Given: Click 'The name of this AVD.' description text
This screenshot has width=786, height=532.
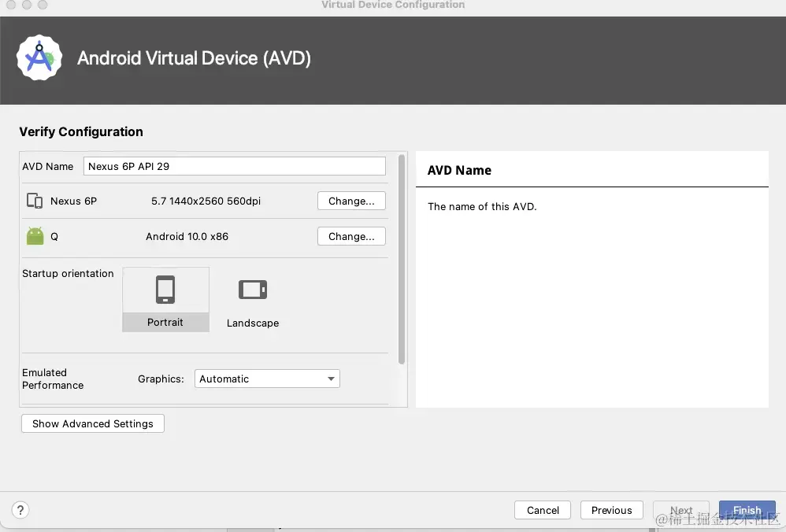Looking at the screenshot, I should pos(482,206).
